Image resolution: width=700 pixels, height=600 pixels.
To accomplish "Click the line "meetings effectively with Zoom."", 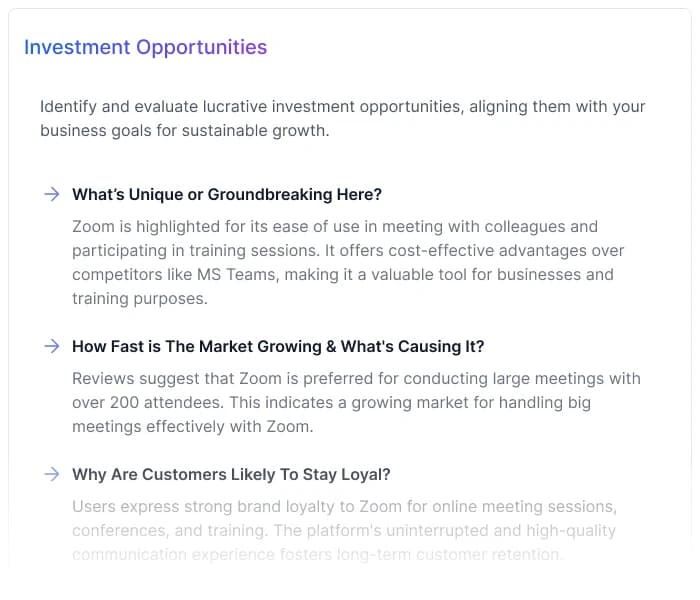I will coord(192,426).
